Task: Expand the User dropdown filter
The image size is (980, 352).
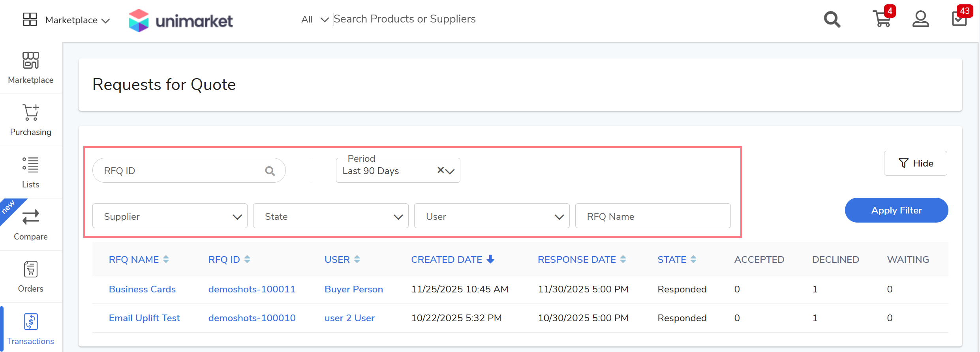Action: [492, 216]
